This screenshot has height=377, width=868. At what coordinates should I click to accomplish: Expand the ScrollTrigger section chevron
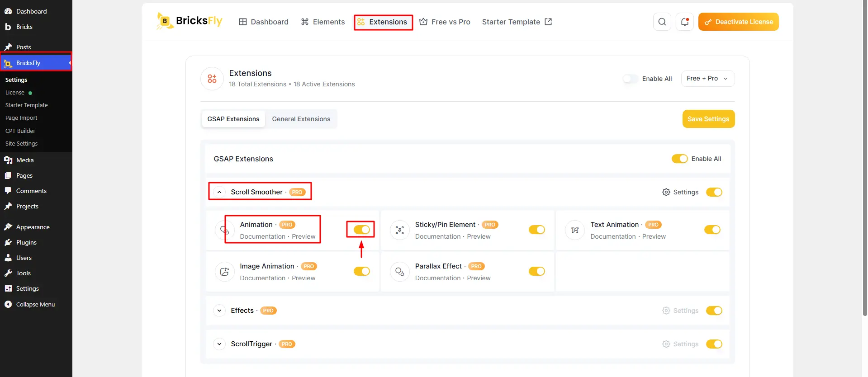[219, 344]
